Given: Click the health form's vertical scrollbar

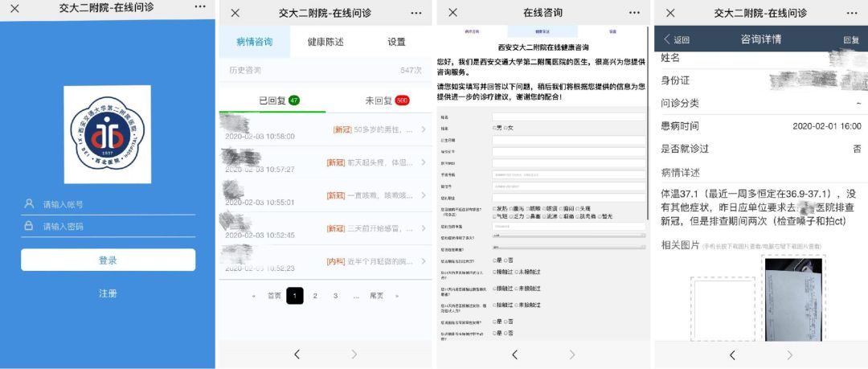Looking at the screenshot, I should tap(648, 122).
